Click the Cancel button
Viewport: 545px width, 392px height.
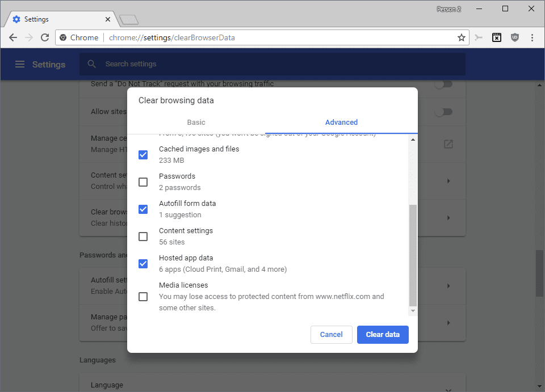[331, 334]
